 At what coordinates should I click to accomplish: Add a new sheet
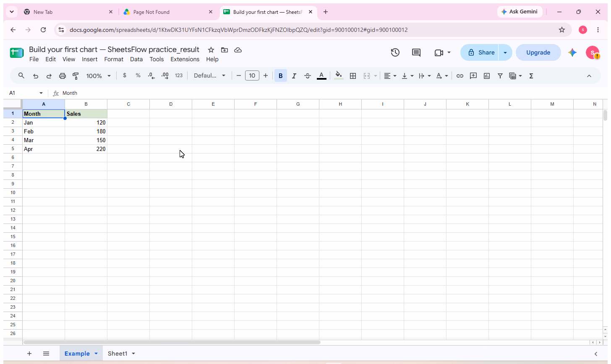pyautogui.click(x=29, y=354)
